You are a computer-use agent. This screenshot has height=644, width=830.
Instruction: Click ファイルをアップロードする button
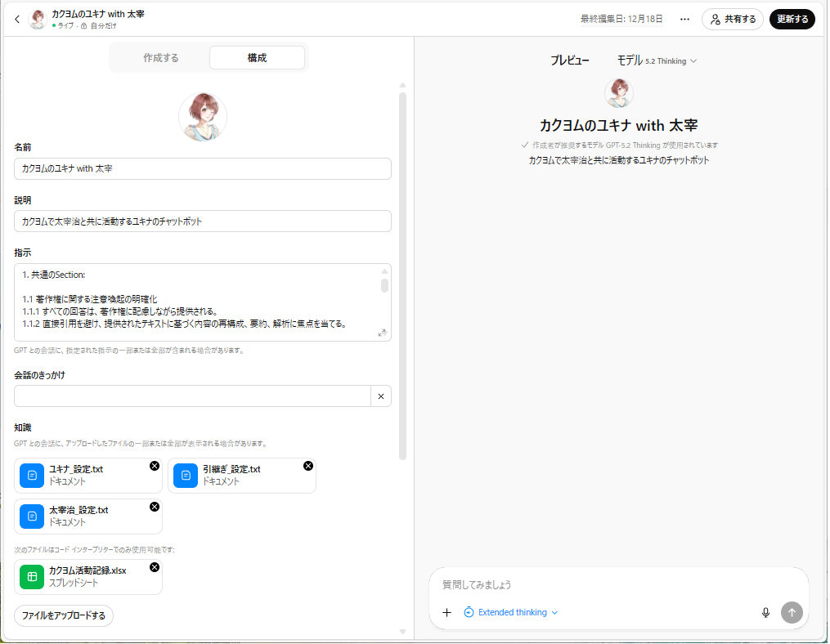pyautogui.click(x=64, y=615)
